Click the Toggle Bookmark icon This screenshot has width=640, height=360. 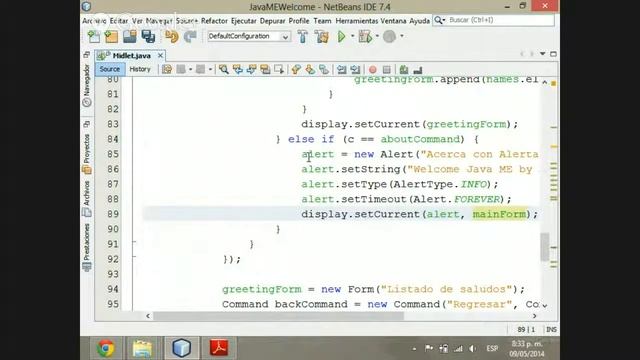(324, 69)
